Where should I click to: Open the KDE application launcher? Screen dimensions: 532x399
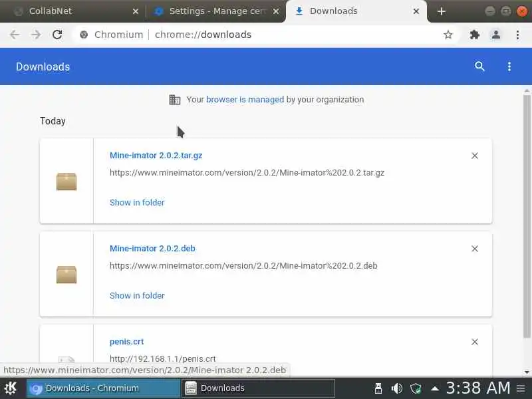pos(11,388)
